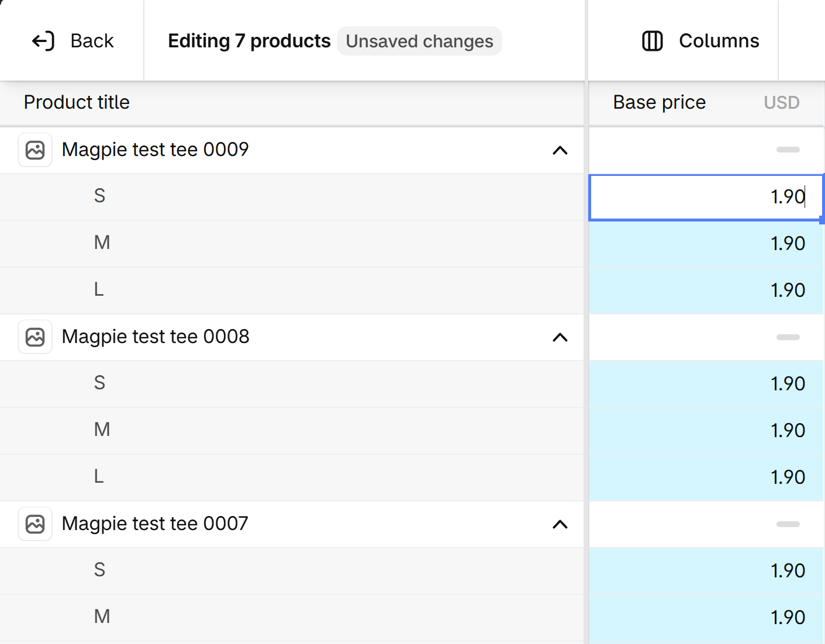Viewport: 825px width, 644px height.
Task: Click the base price dash for tee 0008
Action: click(788, 337)
